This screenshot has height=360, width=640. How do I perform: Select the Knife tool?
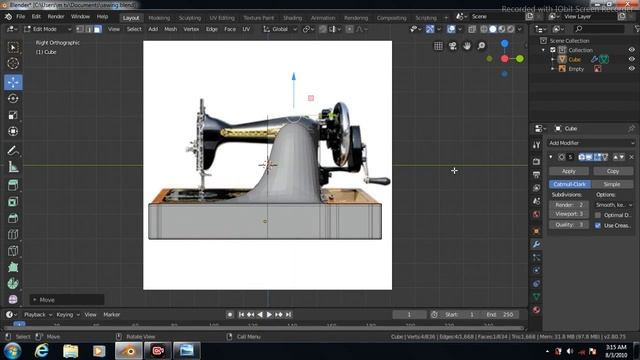pyautogui.click(x=13, y=251)
